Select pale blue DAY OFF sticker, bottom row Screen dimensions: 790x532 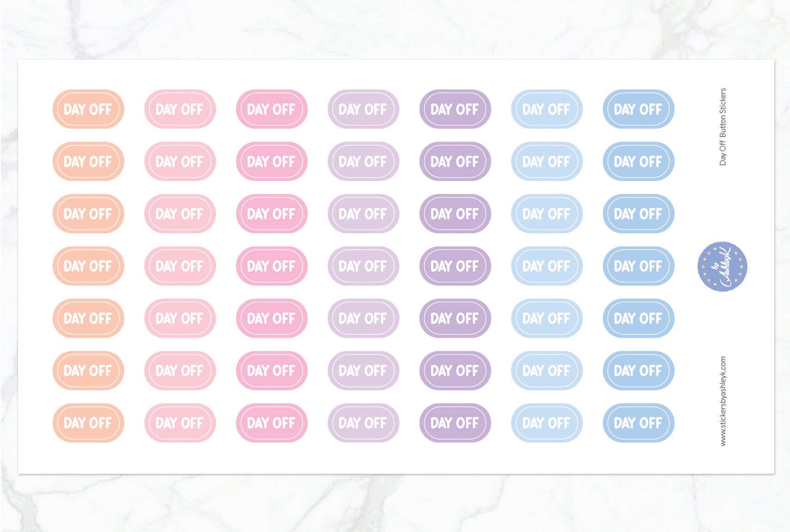(x=547, y=423)
